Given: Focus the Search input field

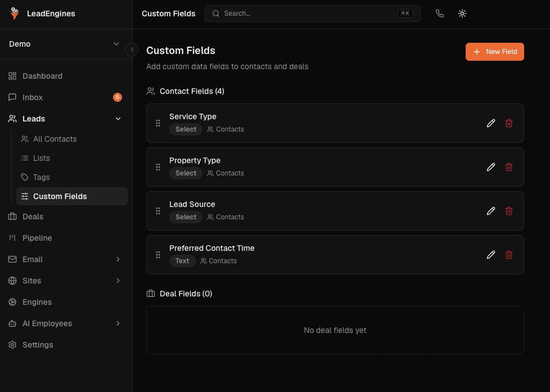Looking at the screenshot, I should click(313, 13).
